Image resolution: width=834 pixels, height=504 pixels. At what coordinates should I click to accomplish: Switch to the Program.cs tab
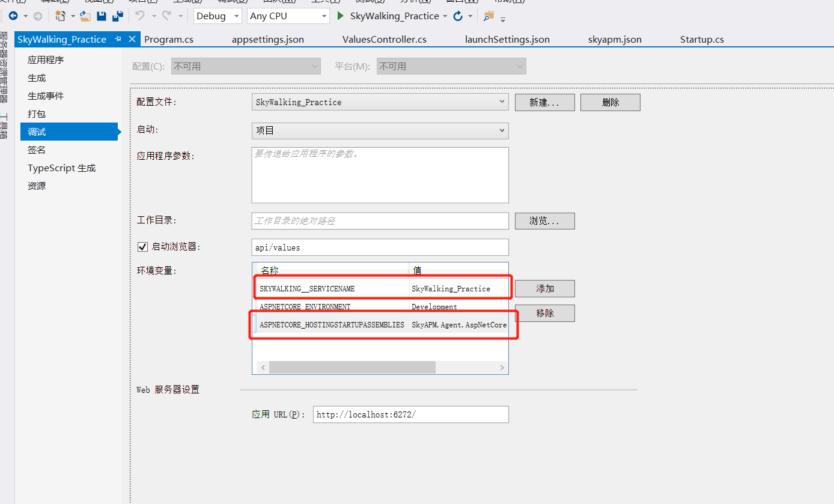tap(169, 40)
